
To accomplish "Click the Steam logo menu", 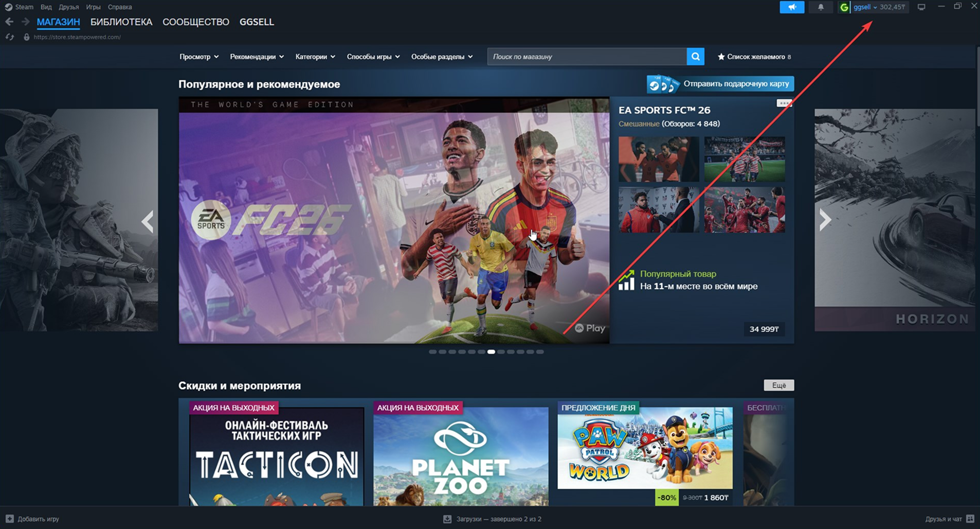I will (x=9, y=7).
